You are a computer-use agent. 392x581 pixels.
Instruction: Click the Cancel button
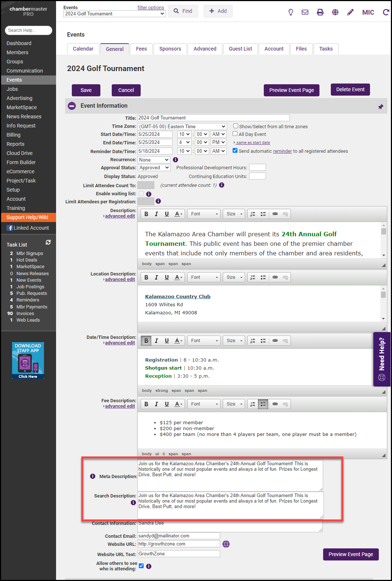(x=126, y=90)
